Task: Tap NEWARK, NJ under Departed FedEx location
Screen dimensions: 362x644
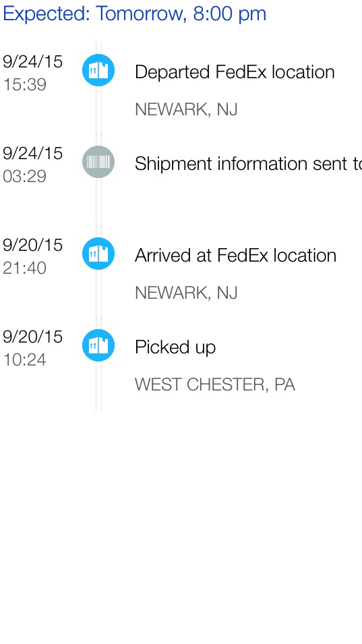Action: (x=186, y=110)
